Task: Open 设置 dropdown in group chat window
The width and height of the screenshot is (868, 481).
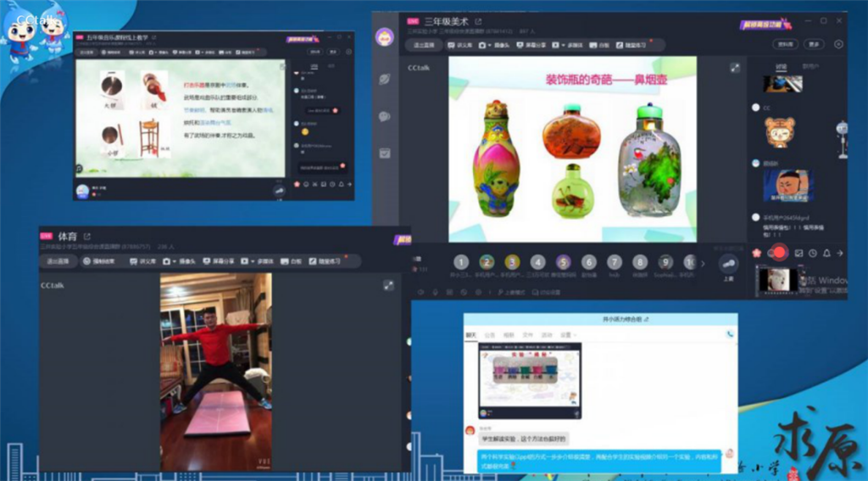Action: [x=567, y=335]
